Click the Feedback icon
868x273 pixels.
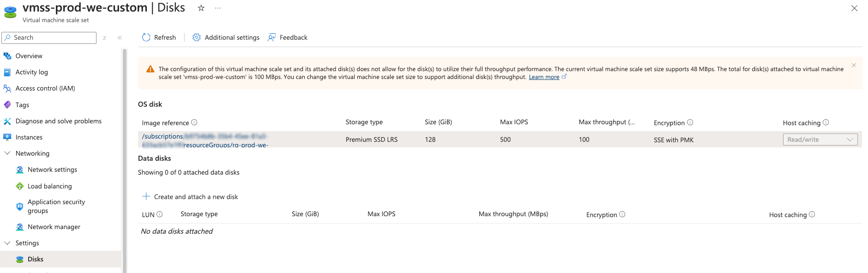pos(272,37)
